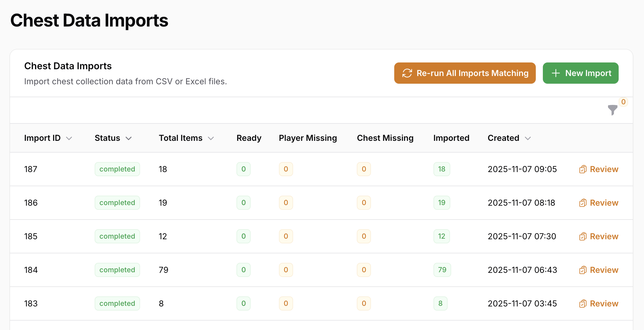
Task: Click the review clipboard icon for import 183
Action: (583, 304)
